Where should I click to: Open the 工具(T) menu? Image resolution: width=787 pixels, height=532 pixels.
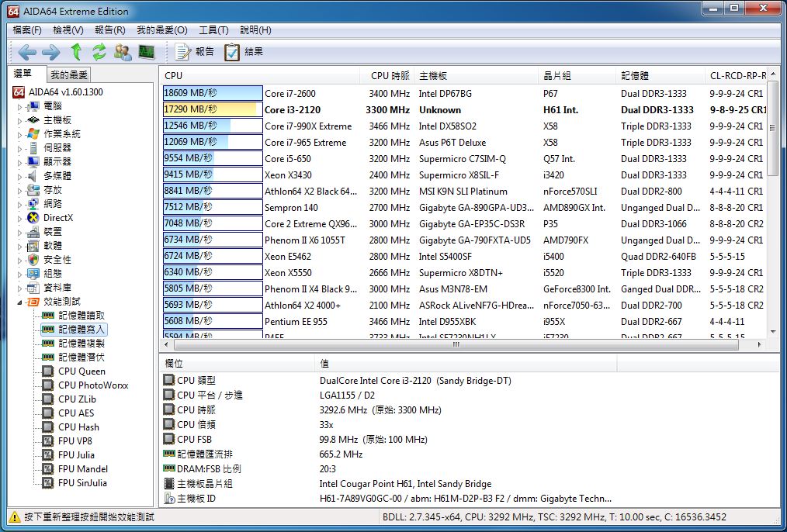click(x=213, y=30)
